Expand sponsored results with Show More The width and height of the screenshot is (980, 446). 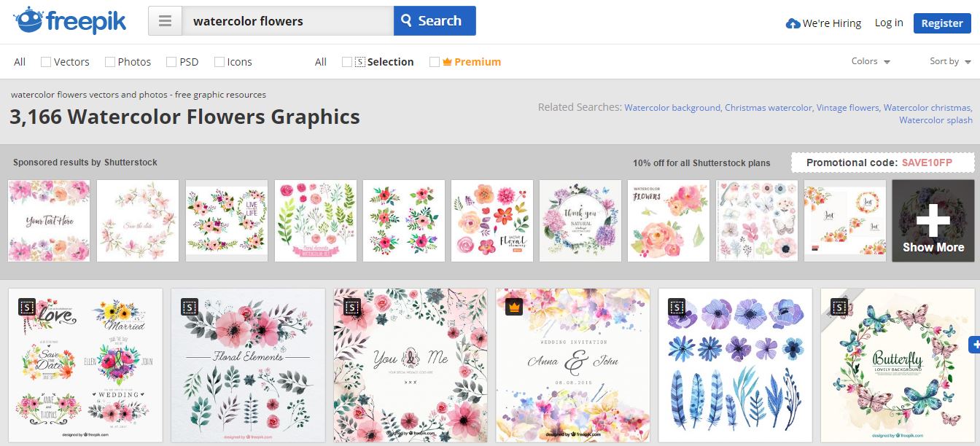click(x=932, y=220)
